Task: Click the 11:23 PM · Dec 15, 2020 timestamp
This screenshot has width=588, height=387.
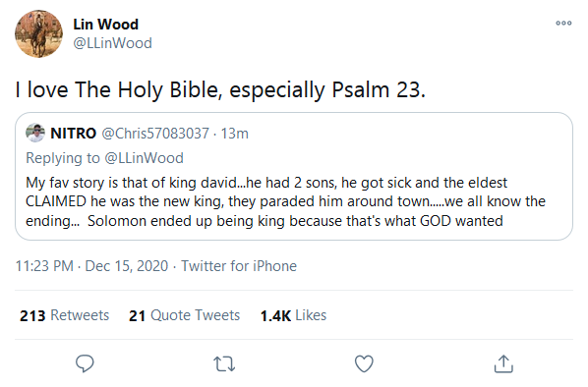Action: pyautogui.click(x=91, y=266)
